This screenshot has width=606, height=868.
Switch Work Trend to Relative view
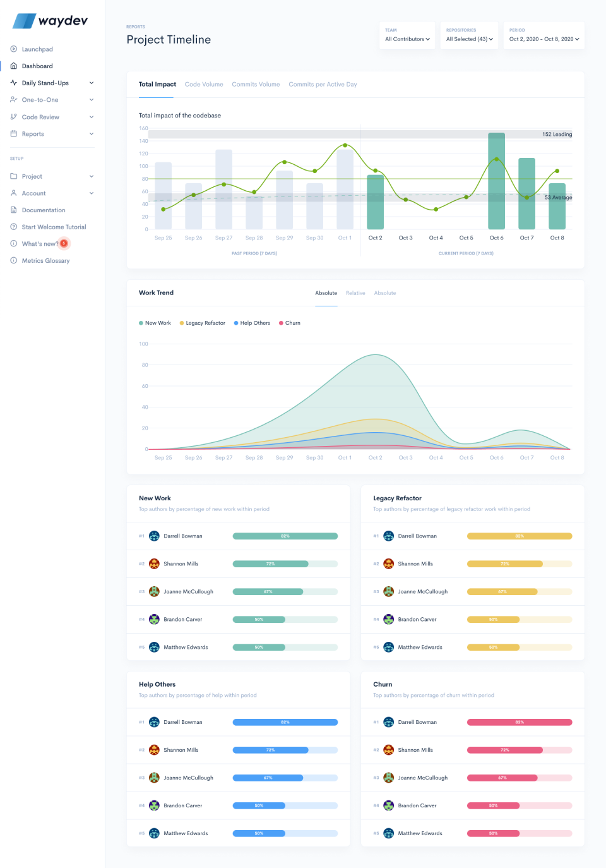(x=355, y=292)
